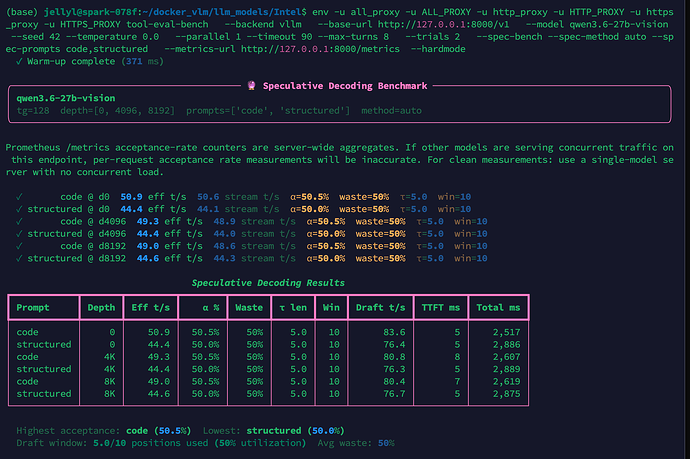
Task: Click "prompts=['code', 'structured']" in the benchmark box
Action: 268,110
